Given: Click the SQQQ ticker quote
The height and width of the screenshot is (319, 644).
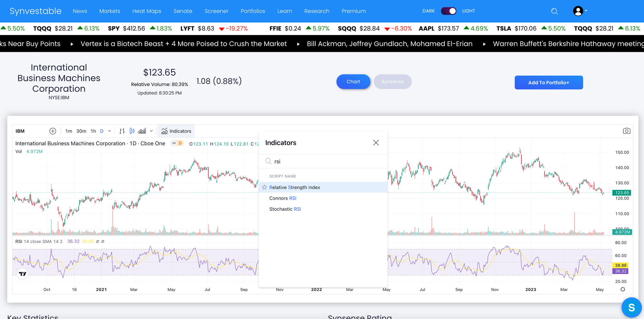Looking at the screenshot, I should (375, 28).
